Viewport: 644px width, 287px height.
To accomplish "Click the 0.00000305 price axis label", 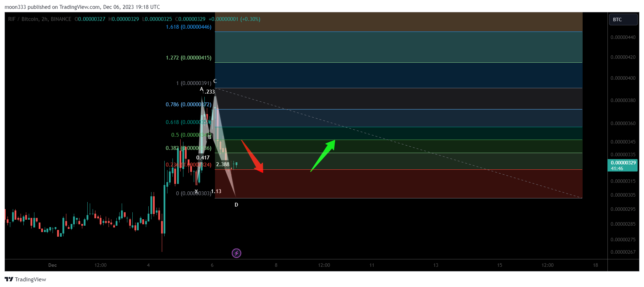I will tap(623, 195).
